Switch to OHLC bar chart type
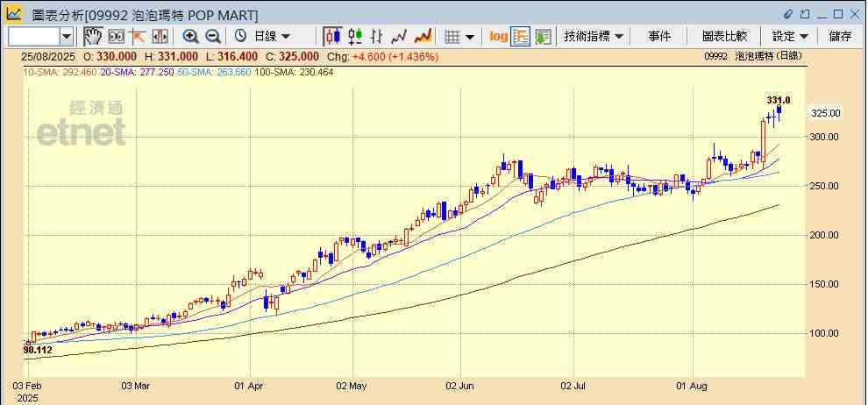The image size is (868, 405). [x=377, y=37]
